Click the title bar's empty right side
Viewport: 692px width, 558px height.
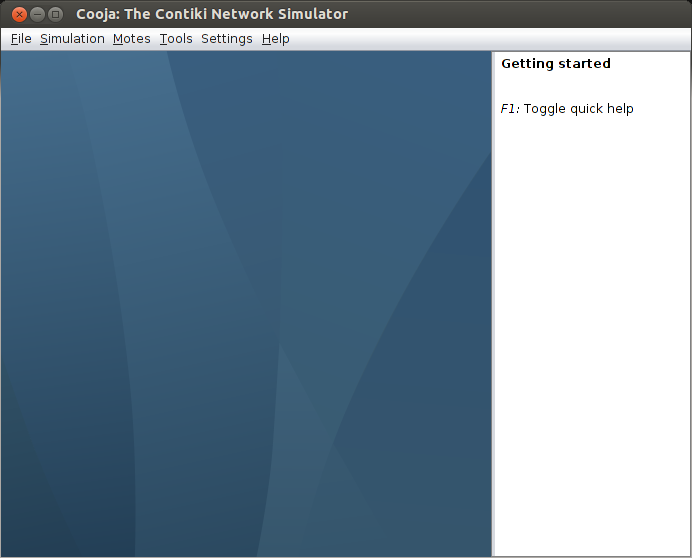pyautogui.click(x=519, y=14)
